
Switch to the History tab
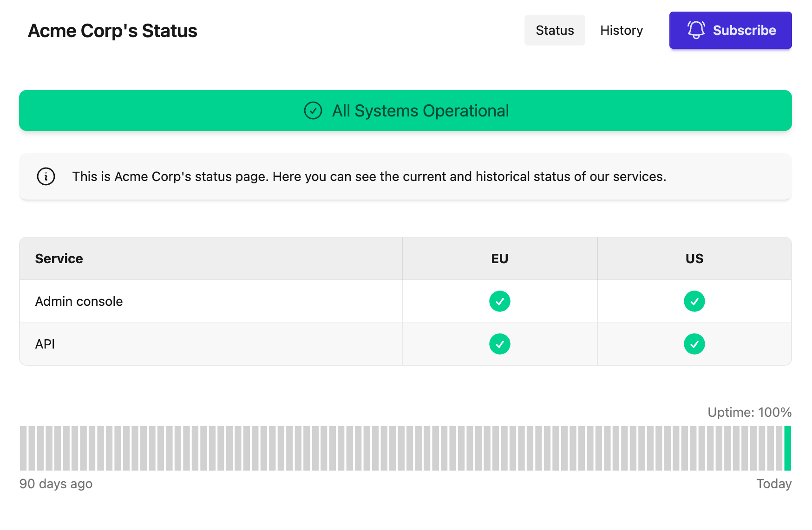622,30
